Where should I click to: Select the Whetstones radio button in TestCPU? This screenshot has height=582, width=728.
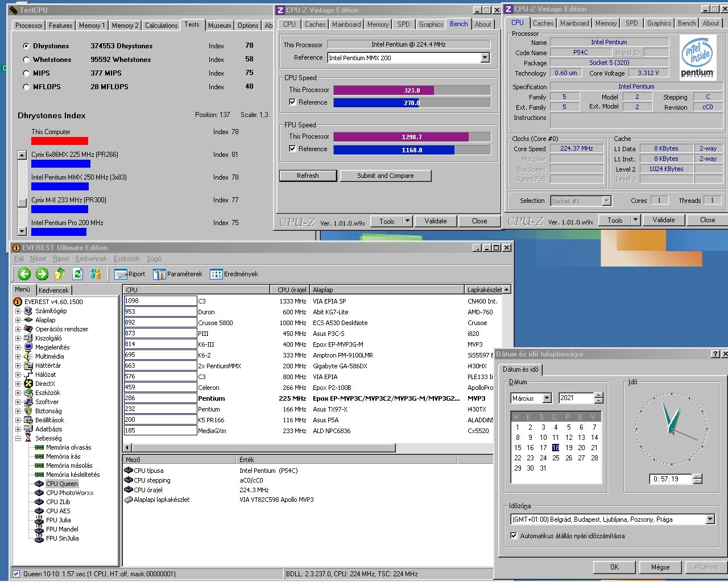[x=26, y=60]
